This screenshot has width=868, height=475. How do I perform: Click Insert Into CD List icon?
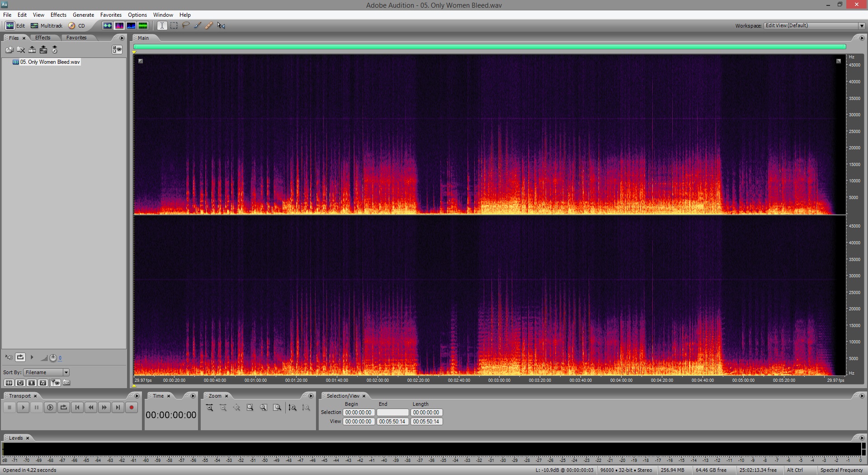pos(55,50)
